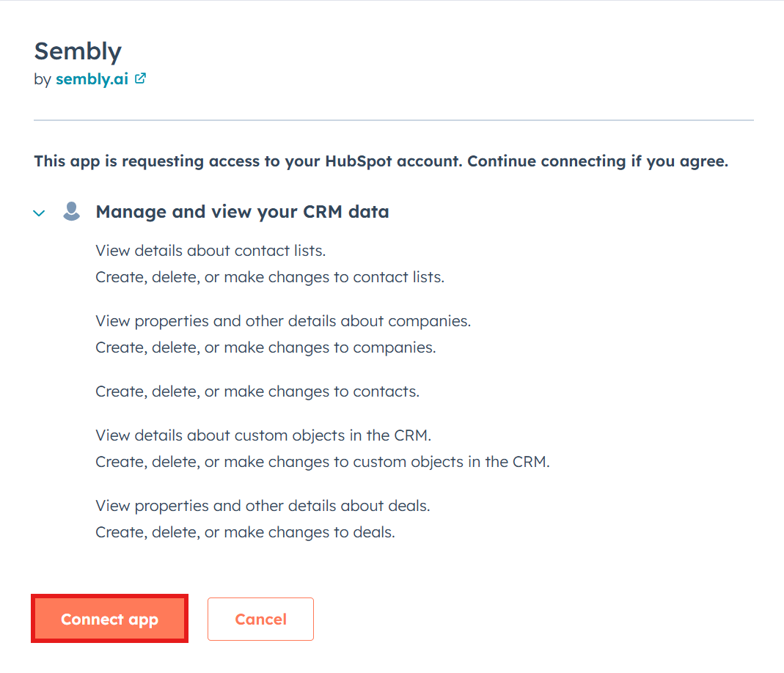Click "View details about custom objects in the CRM"
784x673 pixels.
(263, 435)
